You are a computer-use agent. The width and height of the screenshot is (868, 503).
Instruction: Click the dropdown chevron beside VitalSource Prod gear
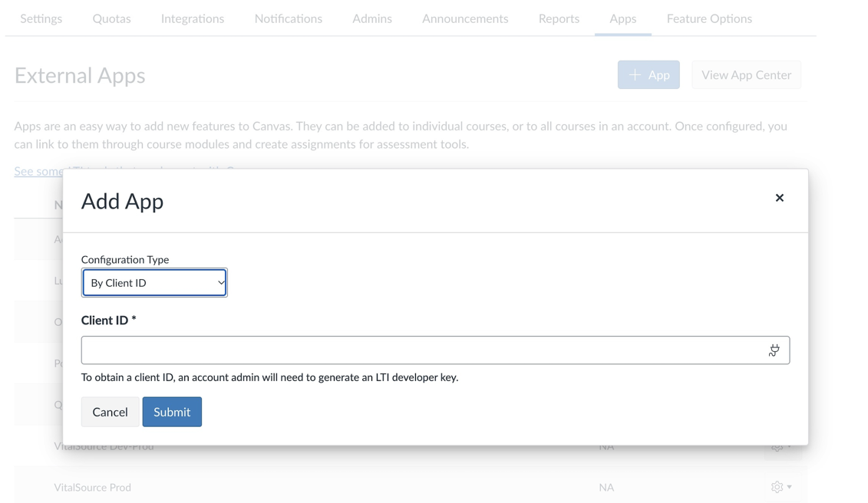click(x=787, y=487)
